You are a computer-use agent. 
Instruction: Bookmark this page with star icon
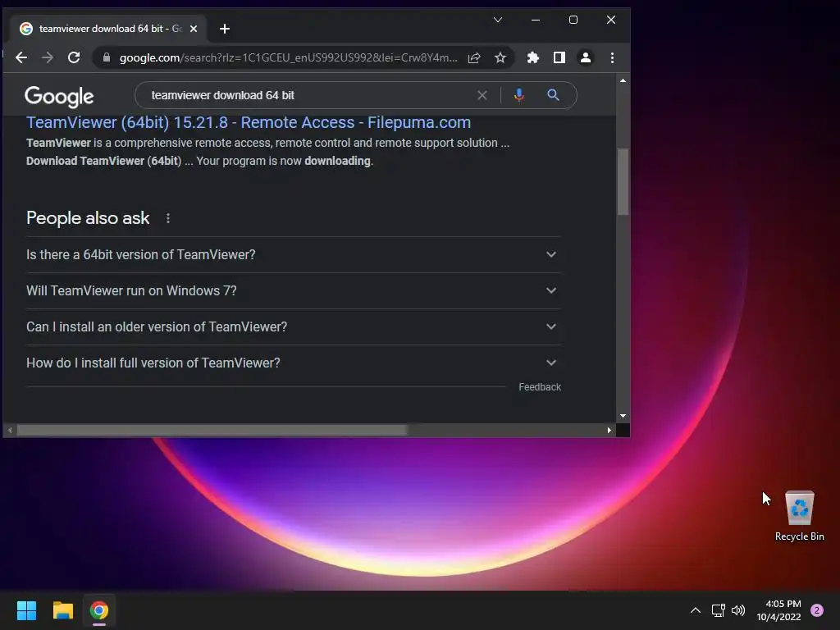coord(500,58)
